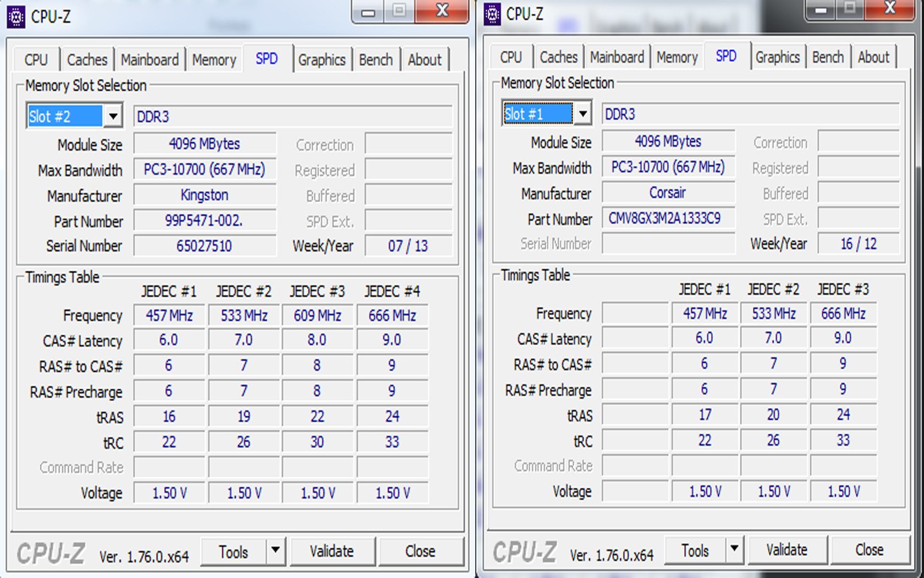This screenshot has height=578, width=924.
Task: Click Validate in the right window
Action: pos(787,550)
